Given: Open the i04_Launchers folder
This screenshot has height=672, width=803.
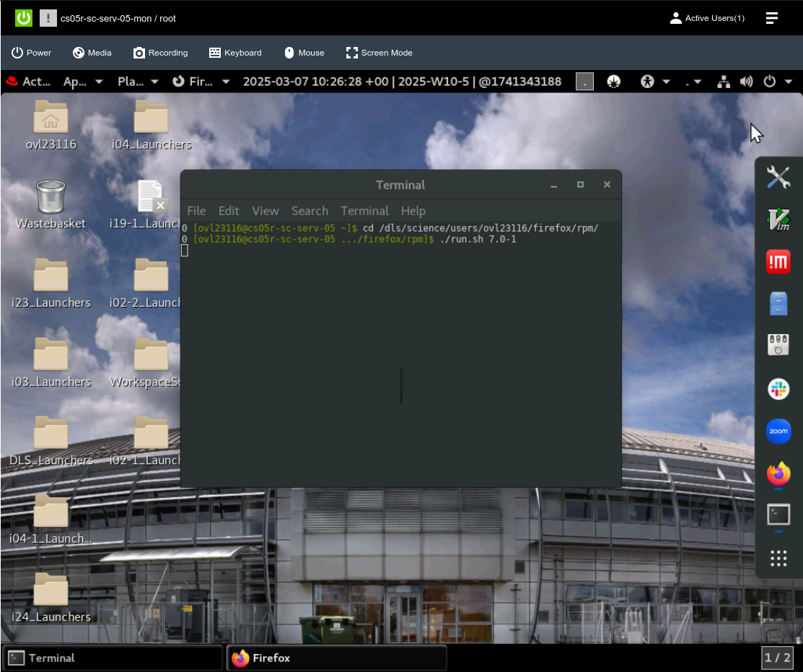Looking at the screenshot, I should click(x=151, y=125).
